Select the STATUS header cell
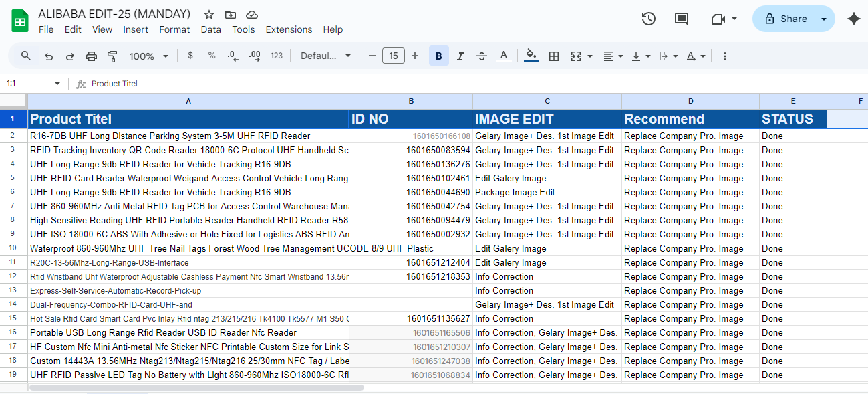Viewport: 868px width, 394px height. (x=793, y=119)
